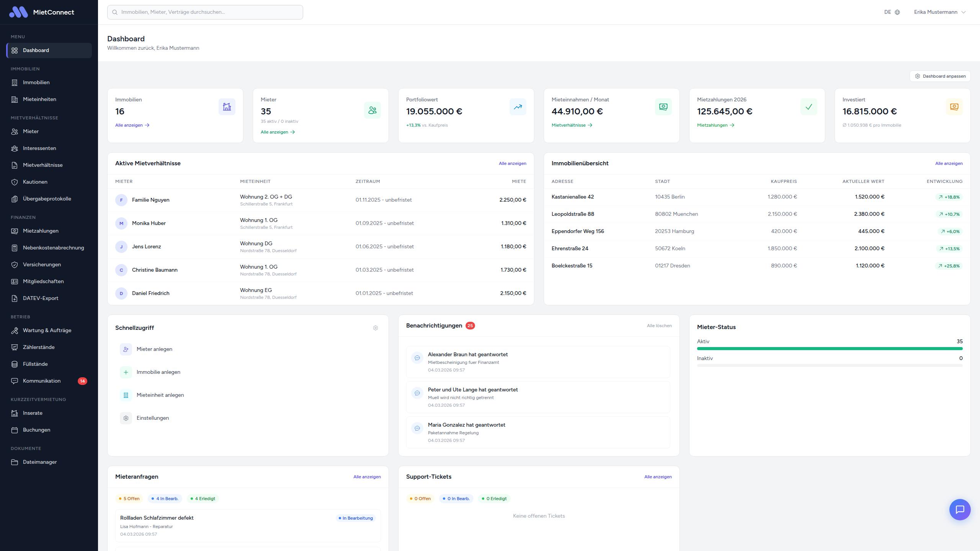This screenshot has width=980, height=551.
Task: Filter Mieteranfragen by 5 Offen
Action: [x=129, y=499]
